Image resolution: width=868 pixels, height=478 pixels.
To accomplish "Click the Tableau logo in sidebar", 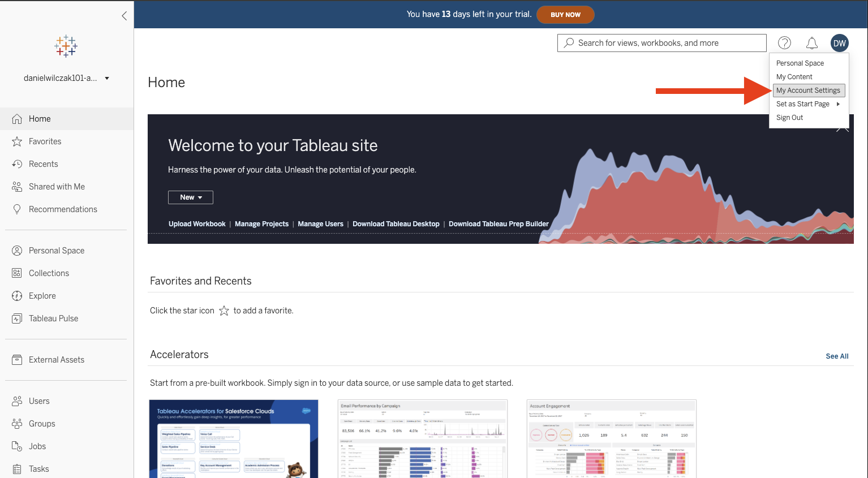I will (x=66, y=46).
